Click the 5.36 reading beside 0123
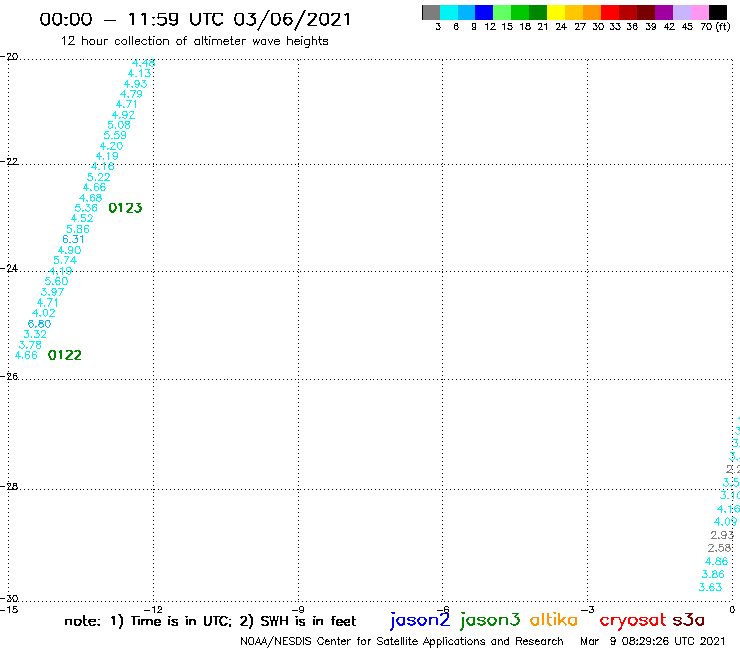 tap(86, 208)
